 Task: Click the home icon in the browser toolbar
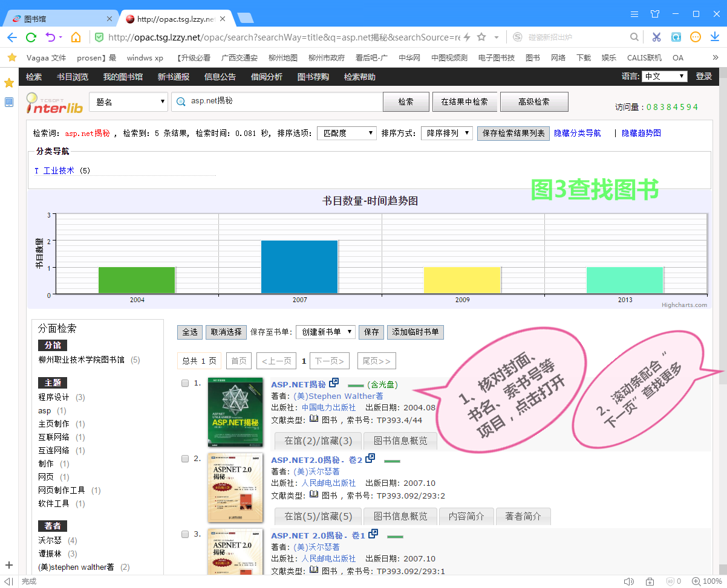[x=74, y=37]
